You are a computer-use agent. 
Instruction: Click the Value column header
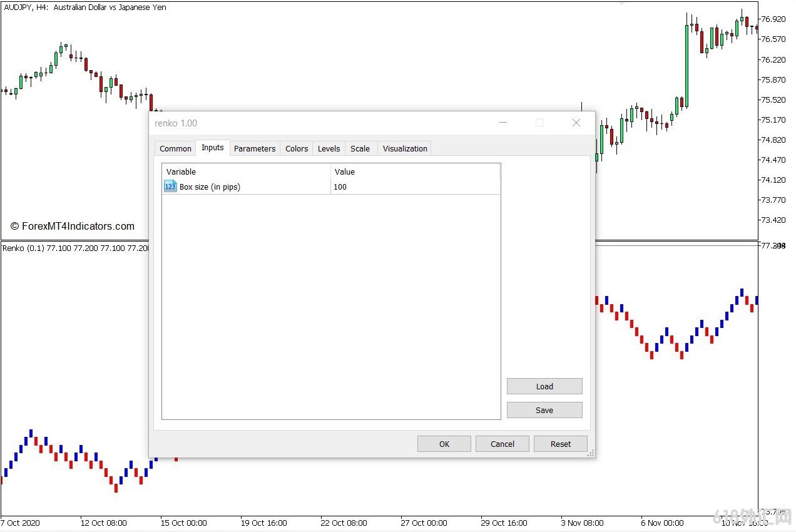click(416, 171)
